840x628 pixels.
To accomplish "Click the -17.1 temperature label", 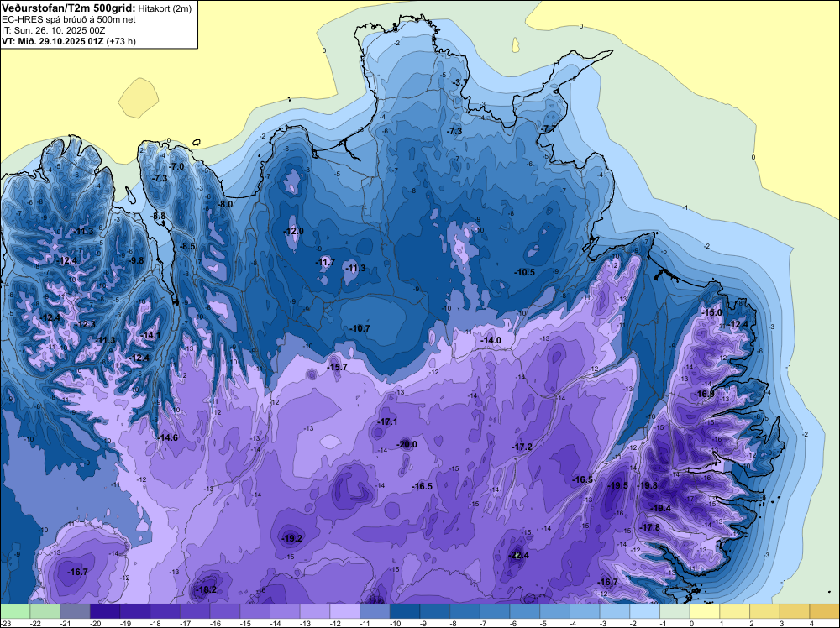I will tap(387, 421).
